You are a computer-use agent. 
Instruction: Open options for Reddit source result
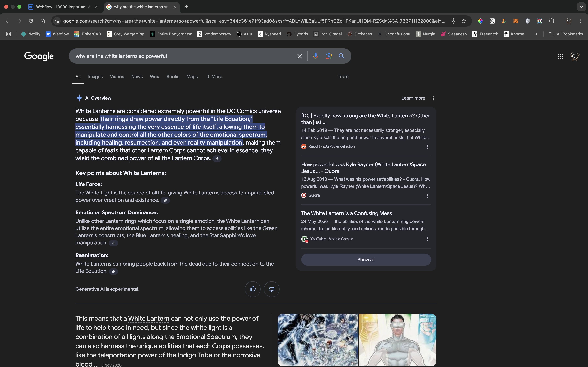click(427, 147)
